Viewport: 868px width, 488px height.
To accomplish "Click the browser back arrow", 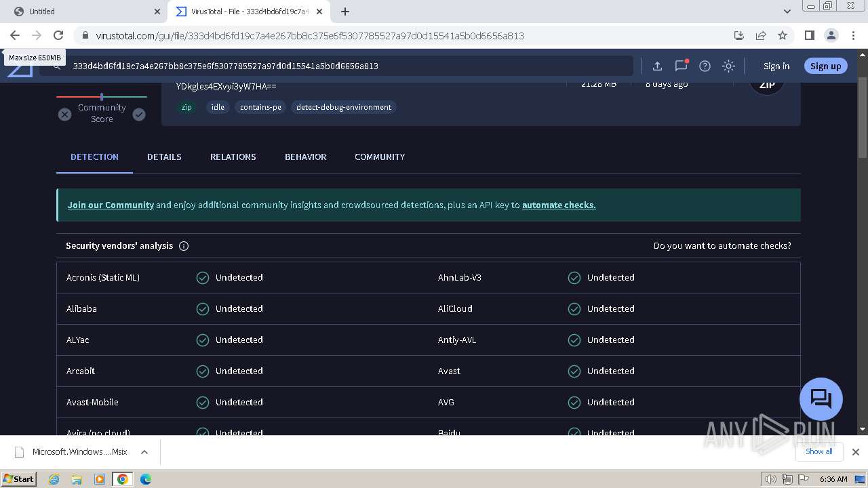I will click(15, 35).
